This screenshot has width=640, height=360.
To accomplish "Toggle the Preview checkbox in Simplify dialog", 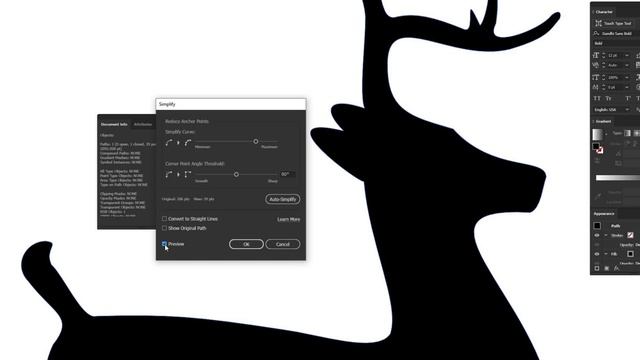I will (164, 244).
